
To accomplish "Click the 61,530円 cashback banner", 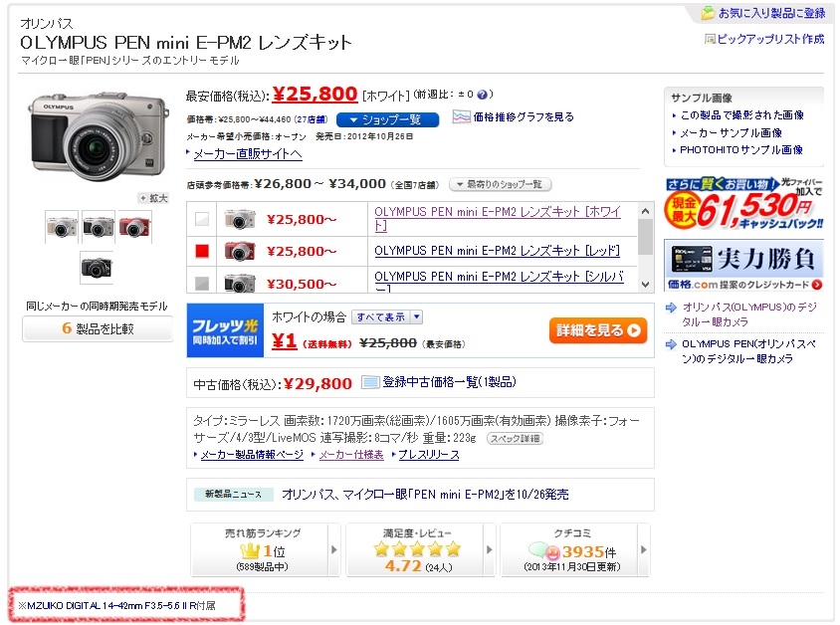I will (743, 203).
